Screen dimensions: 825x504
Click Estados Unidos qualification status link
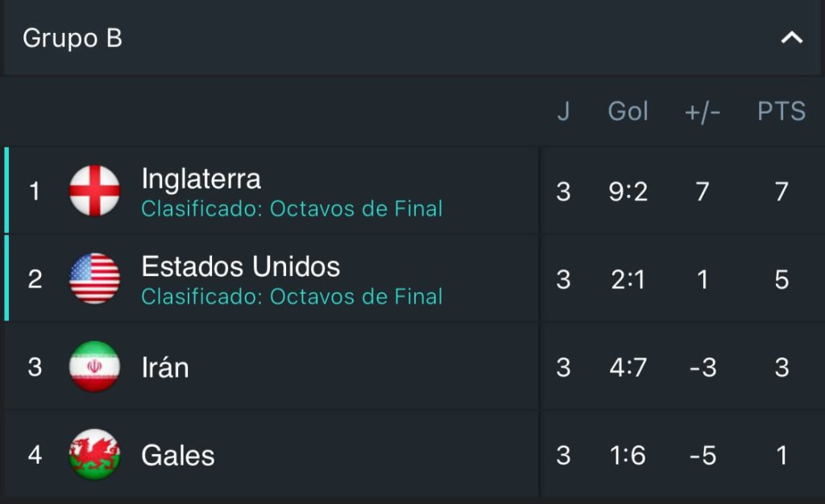[x=292, y=297]
